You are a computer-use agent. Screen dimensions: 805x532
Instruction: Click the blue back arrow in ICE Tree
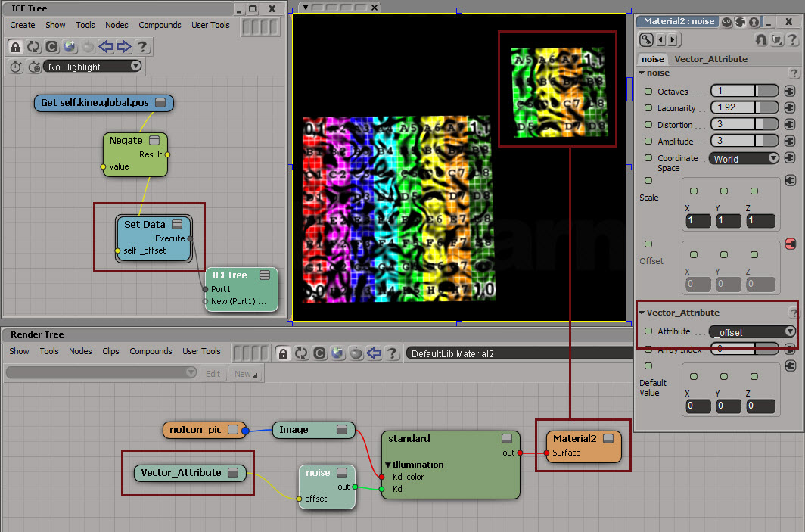[x=106, y=47]
